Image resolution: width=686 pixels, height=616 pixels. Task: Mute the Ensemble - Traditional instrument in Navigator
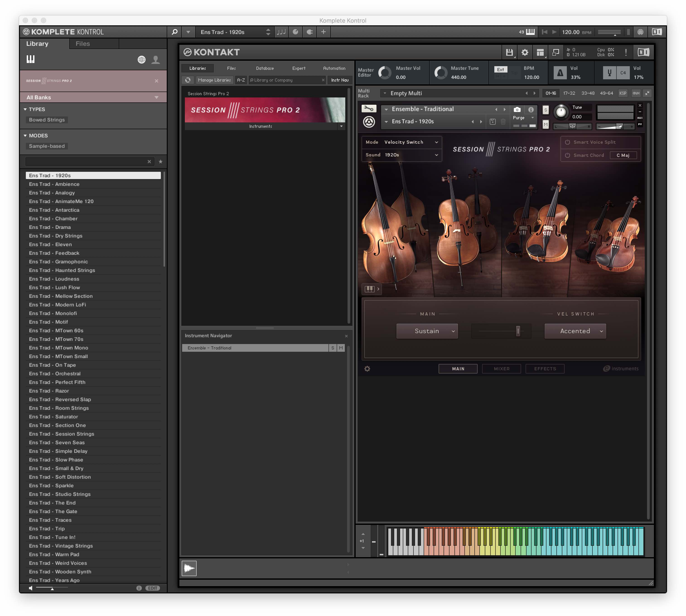[x=341, y=348]
